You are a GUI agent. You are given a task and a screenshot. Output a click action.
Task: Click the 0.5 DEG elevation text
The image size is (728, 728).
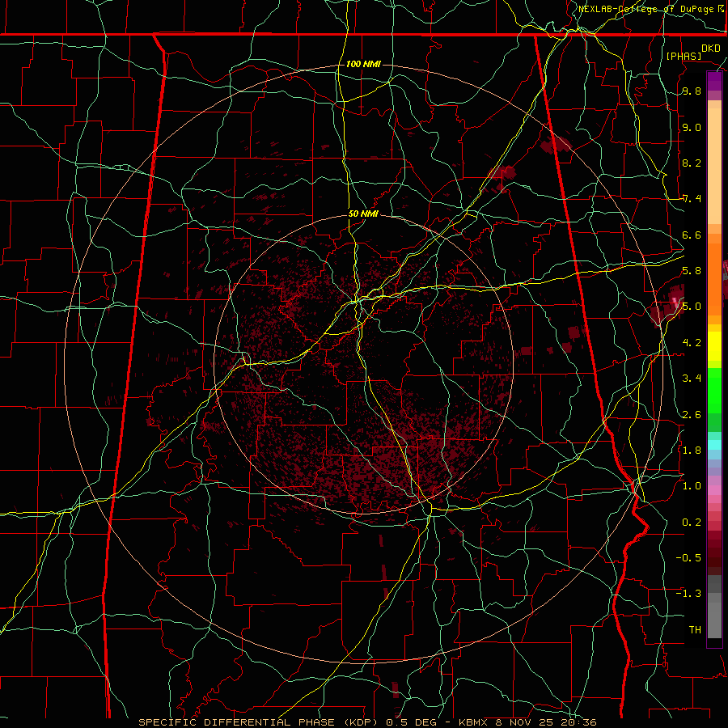(x=412, y=722)
